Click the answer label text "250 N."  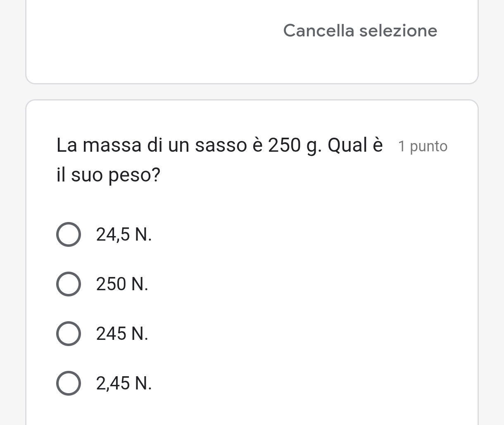point(122,284)
